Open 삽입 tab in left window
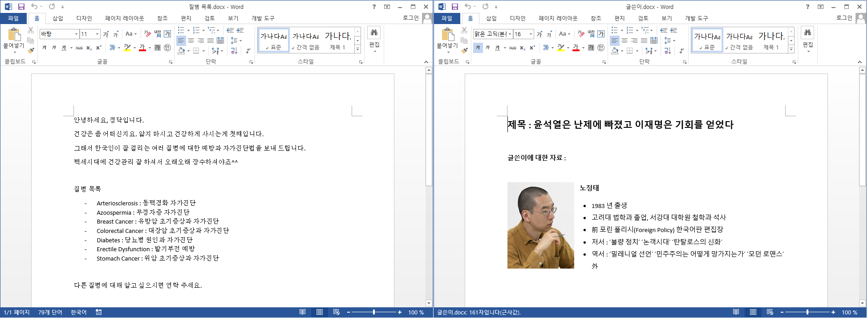 point(58,18)
